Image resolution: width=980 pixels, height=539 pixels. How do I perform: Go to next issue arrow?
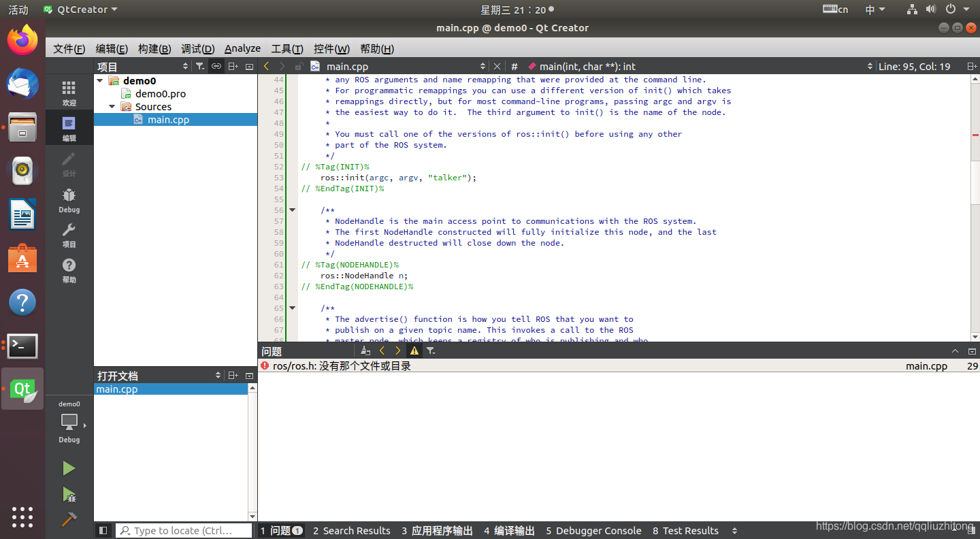tap(398, 350)
